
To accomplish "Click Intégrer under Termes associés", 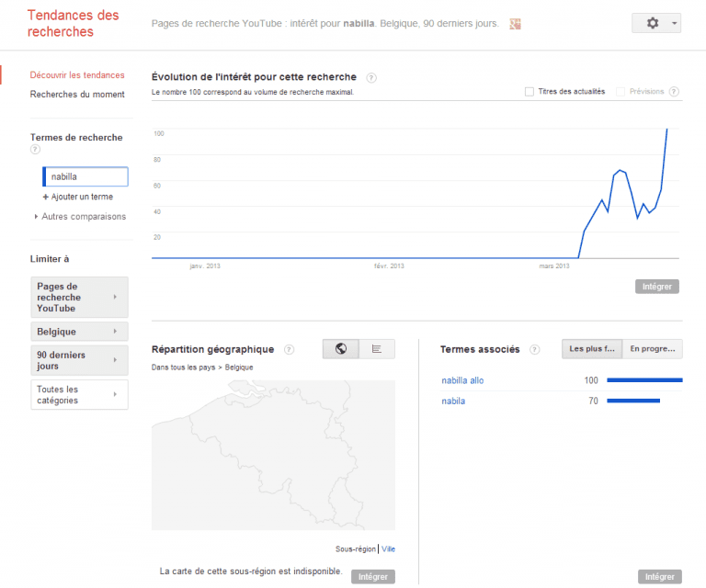I will click(660, 577).
